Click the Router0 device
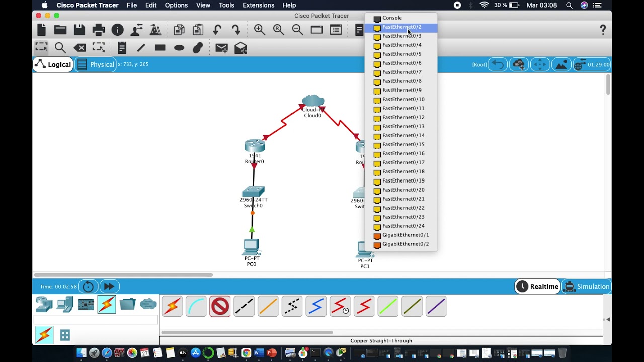The height and width of the screenshot is (362, 644). (x=255, y=146)
